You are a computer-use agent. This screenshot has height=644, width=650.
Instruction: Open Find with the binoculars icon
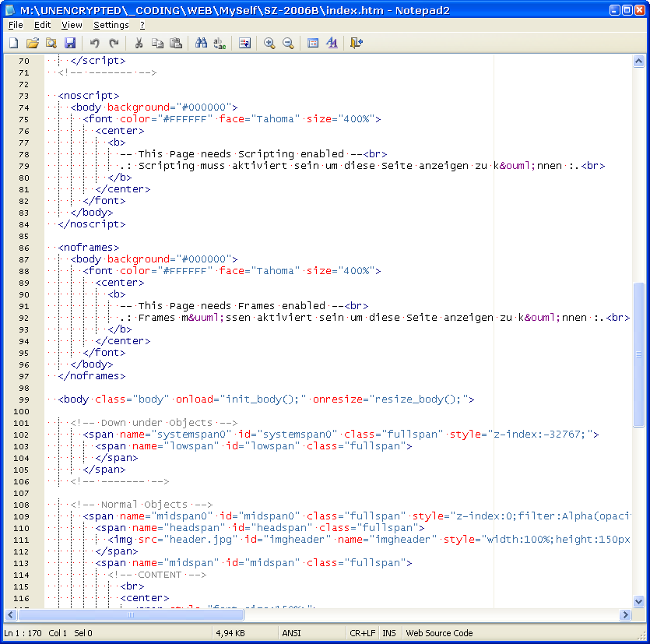tap(201, 43)
